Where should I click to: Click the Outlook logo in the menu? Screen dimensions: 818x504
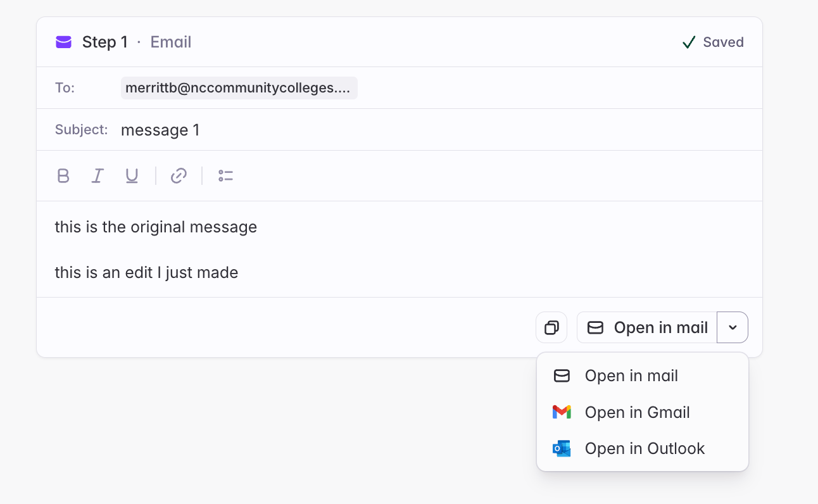(x=562, y=448)
